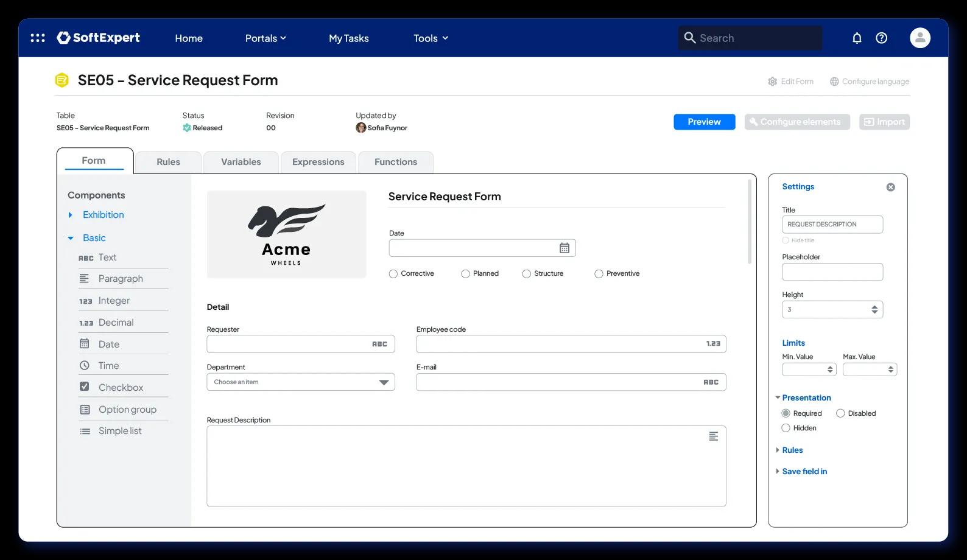
Task: Adjust the Max. Value stepper
Action: tap(891, 369)
